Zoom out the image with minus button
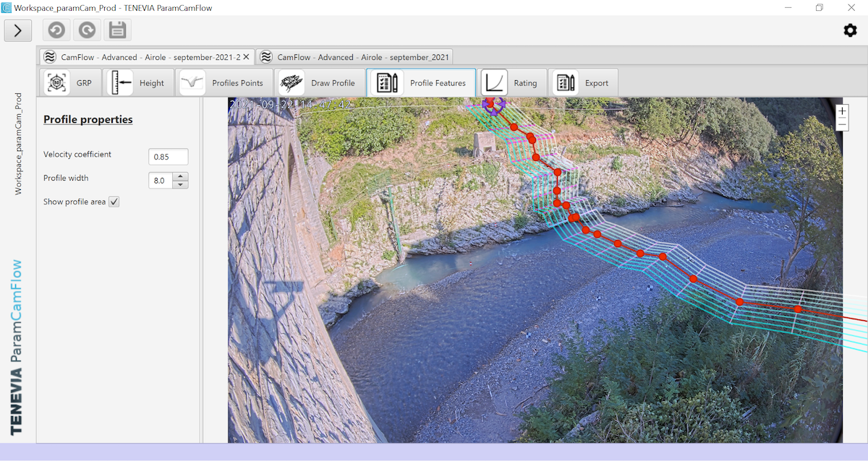The height and width of the screenshot is (461, 868). coord(842,124)
